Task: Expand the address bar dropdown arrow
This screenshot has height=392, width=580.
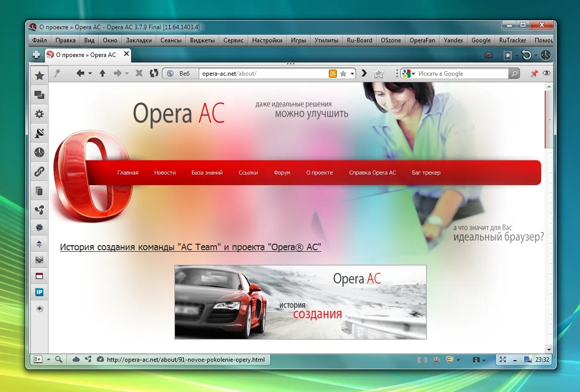Action: pyautogui.click(x=352, y=74)
